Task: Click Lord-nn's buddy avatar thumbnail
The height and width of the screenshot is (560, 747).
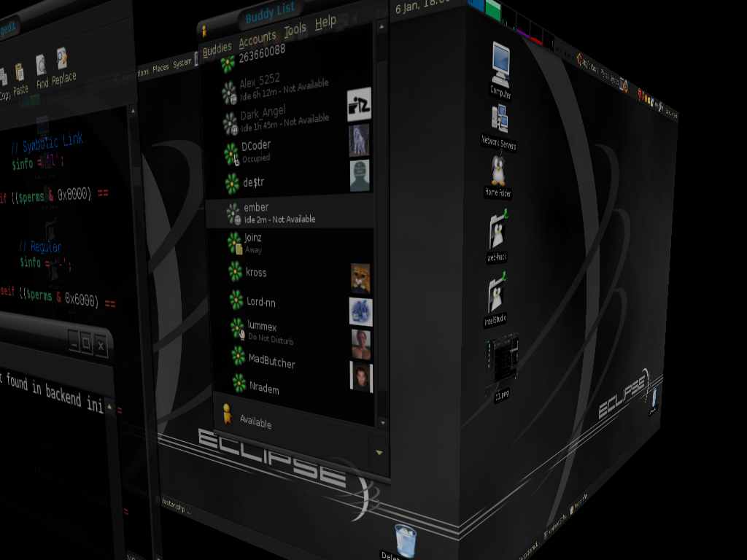Action: click(360, 311)
